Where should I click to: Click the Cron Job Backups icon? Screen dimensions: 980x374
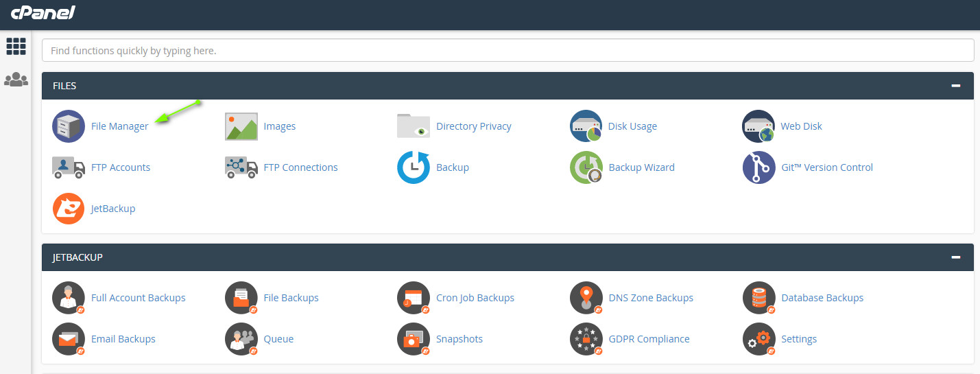(x=414, y=299)
